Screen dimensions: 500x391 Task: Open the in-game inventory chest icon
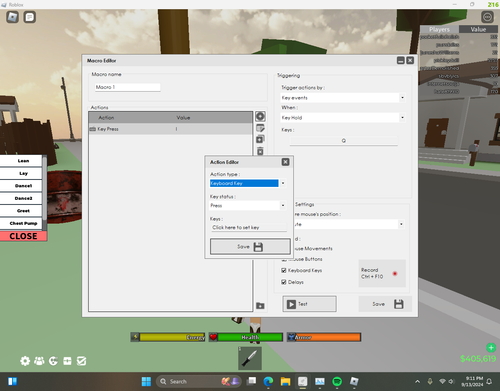67,361
